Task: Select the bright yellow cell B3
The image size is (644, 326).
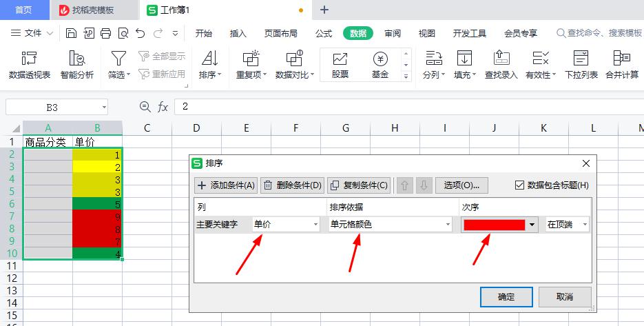Action: pyautogui.click(x=97, y=167)
